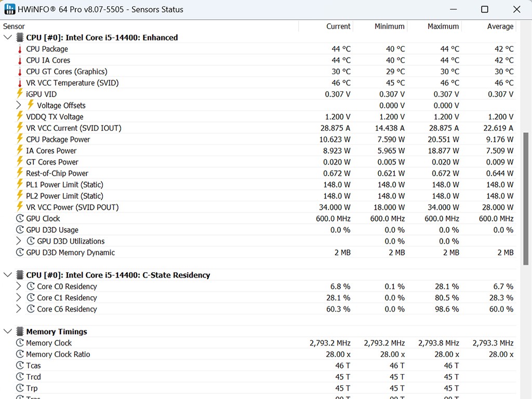Image resolution: width=532 pixels, height=399 pixels.
Task: Click the clock icon beside GPU Clock
Action: [x=20, y=219]
